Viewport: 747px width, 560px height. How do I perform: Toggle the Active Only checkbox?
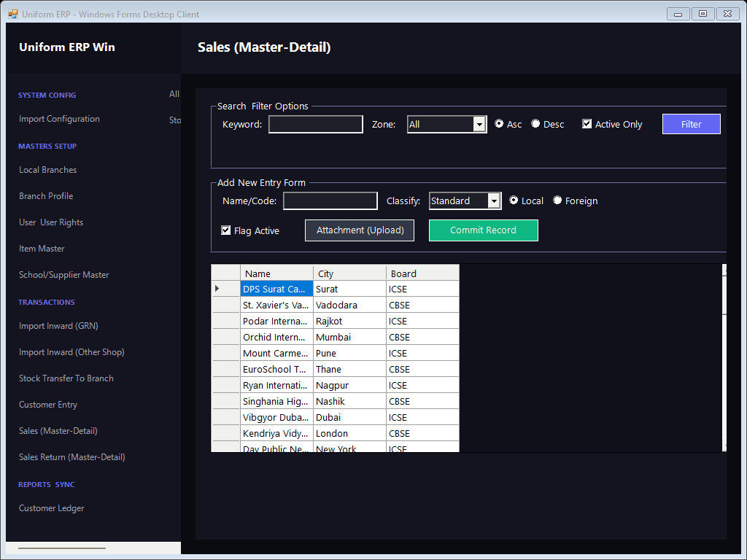tap(587, 124)
